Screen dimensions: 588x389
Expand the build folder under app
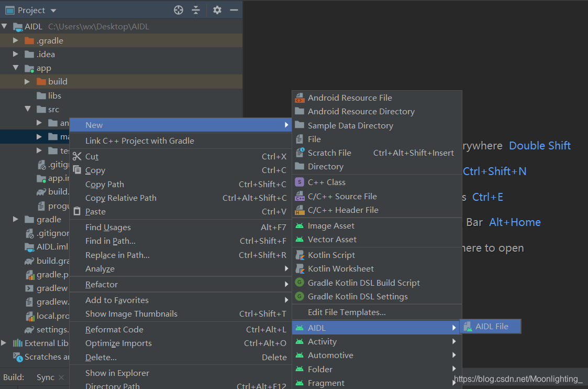point(27,81)
